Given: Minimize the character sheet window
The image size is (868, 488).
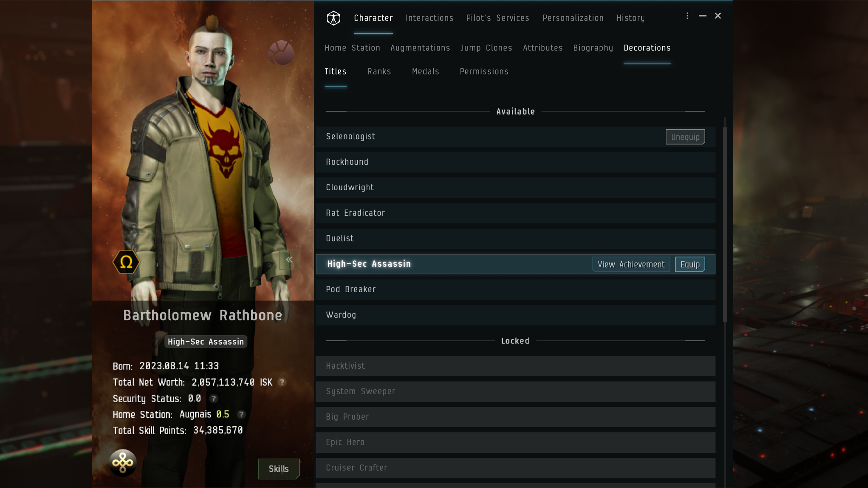Looking at the screenshot, I should coord(702,16).
